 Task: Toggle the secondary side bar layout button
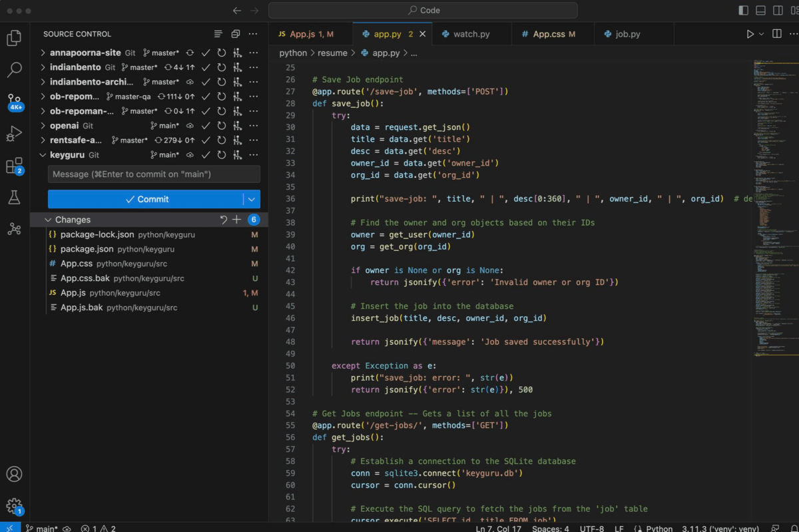tap(778, 10)
